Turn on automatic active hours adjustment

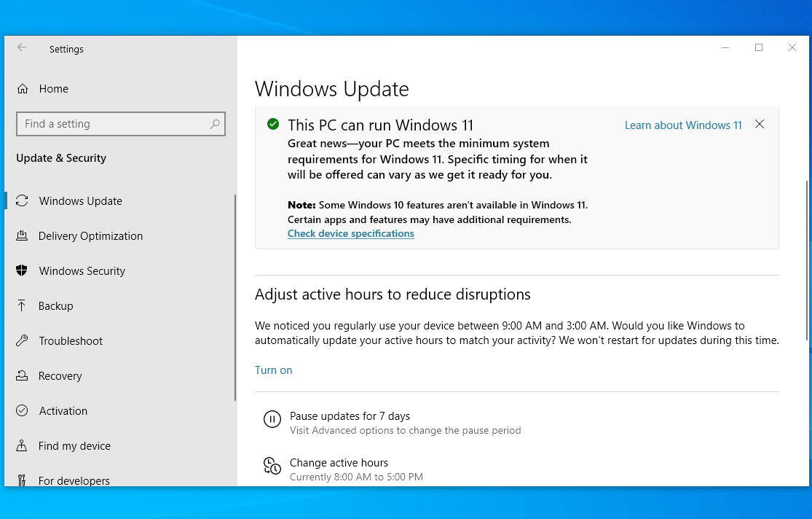[x=273, y=370]
